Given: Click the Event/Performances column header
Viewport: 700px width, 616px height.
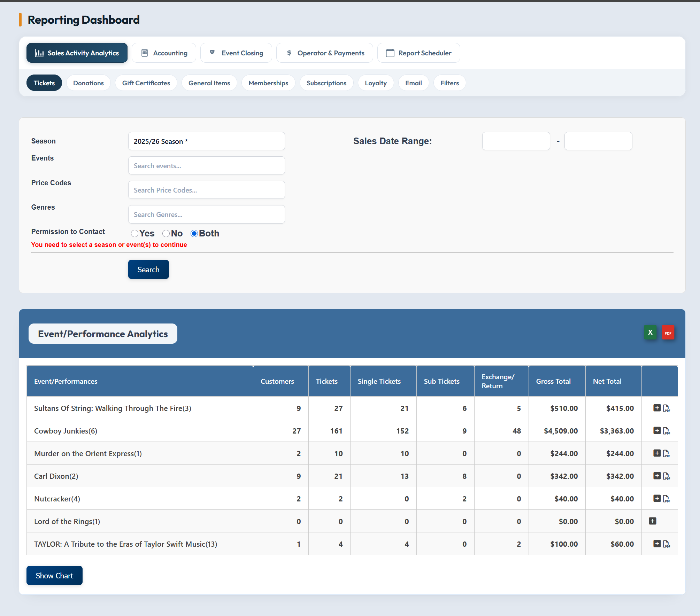Looking at the screenshot, I should pos(140,381).
